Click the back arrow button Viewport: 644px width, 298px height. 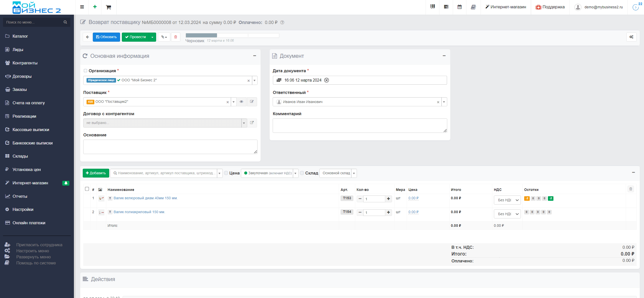click(x=87, y=37)
